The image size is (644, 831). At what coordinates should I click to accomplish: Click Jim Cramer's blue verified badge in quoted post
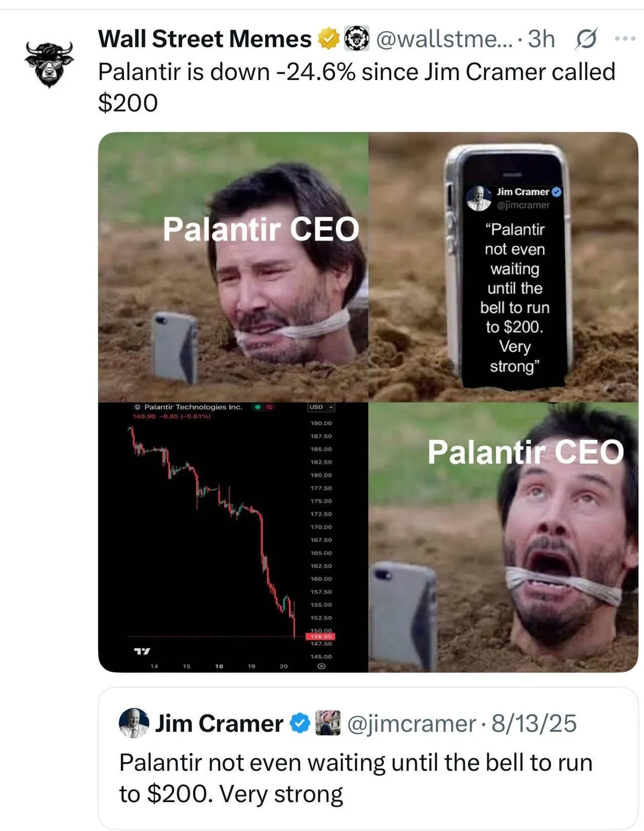[x=299, y=724]
